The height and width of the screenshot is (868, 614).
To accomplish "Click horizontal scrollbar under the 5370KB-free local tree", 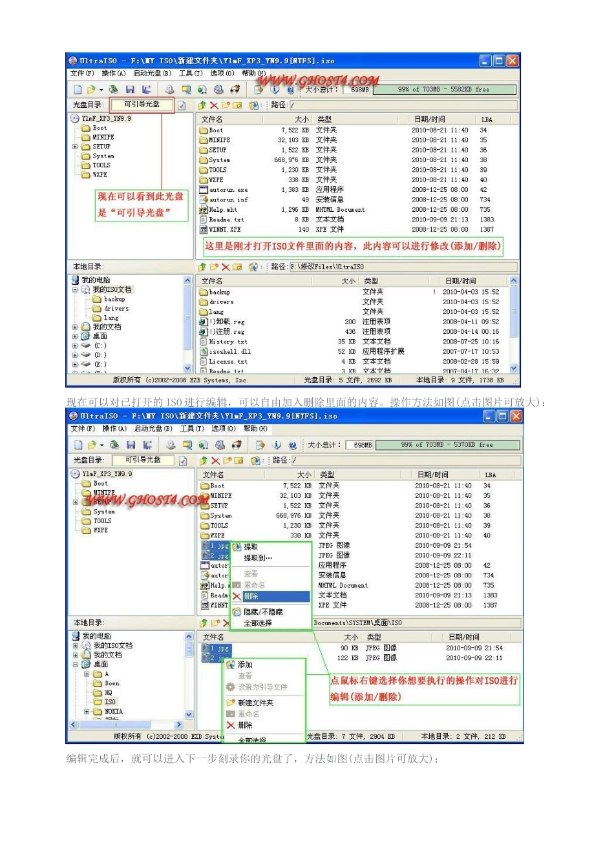I will coord(126,725).
